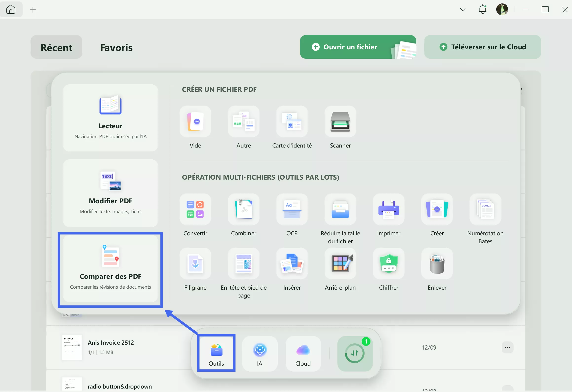Open more options for Anis Invoice 2512
Image resolution: width=572 pixels, height=392 pixels.
(507, 347)
